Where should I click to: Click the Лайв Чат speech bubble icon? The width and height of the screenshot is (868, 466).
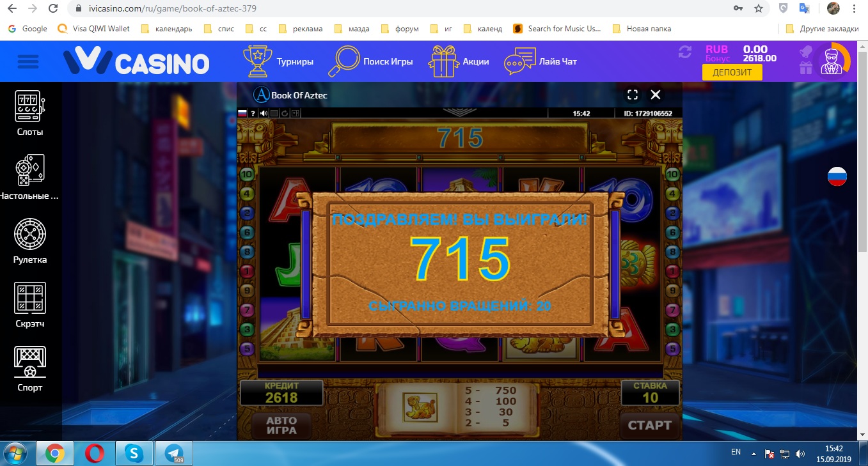pos(519,61)
